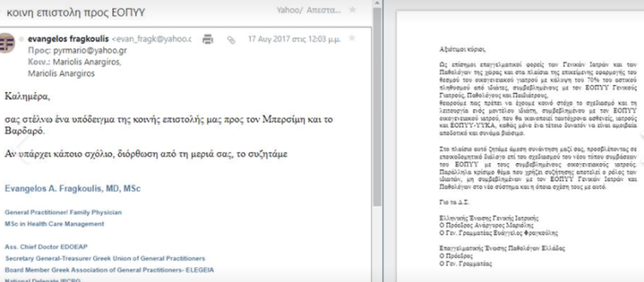Click the scroll-up arrow of the email pane
The width and height of the screenshot is (644, 282).
pyautogui.click(x=378, y=4)
